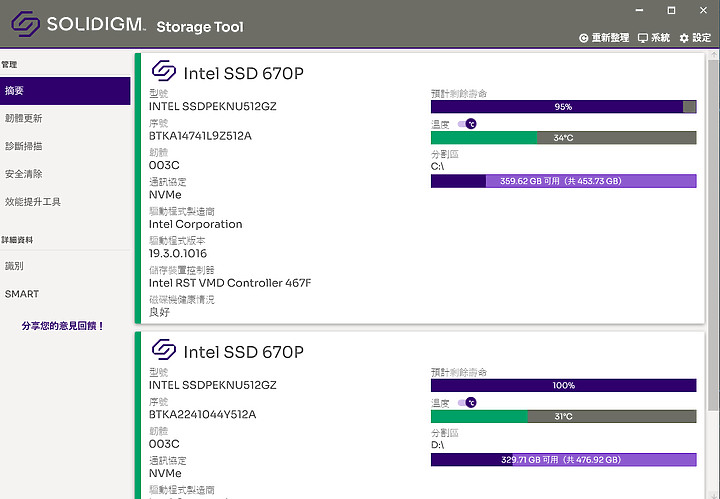
Task: Click the refresh icon next to 重新整理
Action: click(584, 38)
